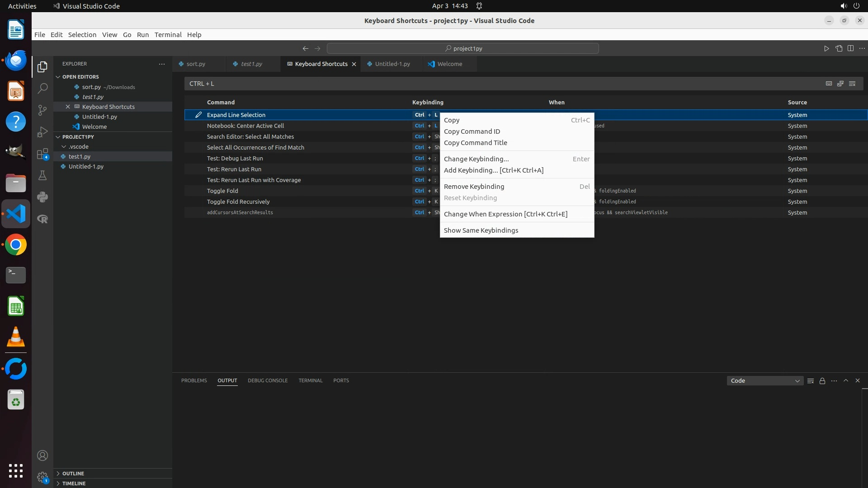Switch to the TERMINAL panel tab

coord(311,380)
